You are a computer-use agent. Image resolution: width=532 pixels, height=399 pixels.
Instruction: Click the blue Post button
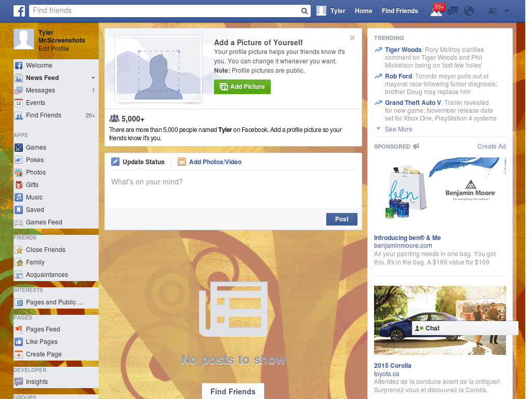click(342, 219)
